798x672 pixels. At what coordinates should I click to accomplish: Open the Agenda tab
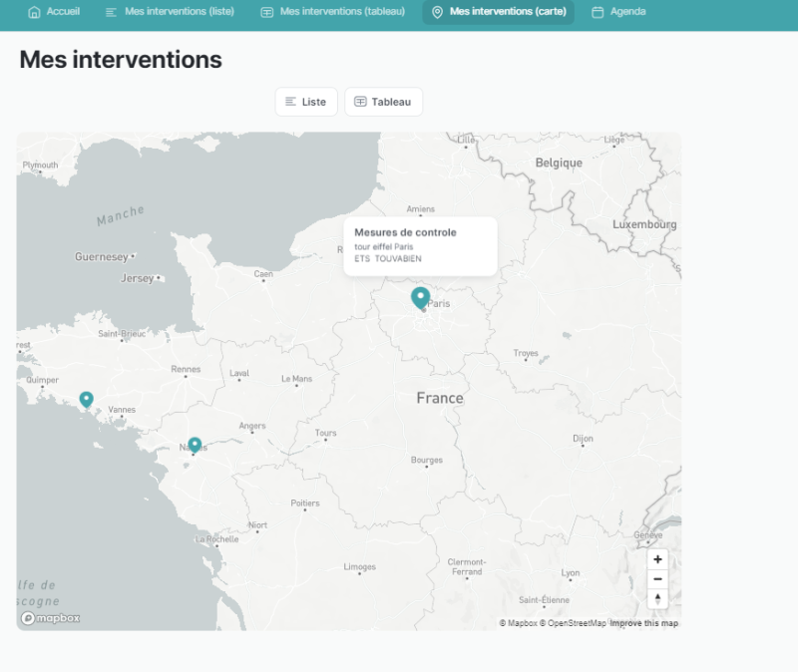click(x=618, y=13)
